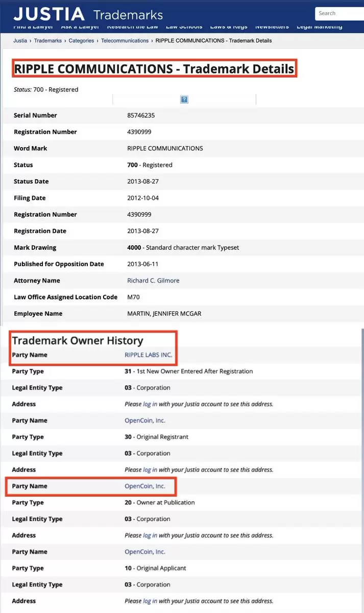Focus the Search input field

click(x=339, y=13)
